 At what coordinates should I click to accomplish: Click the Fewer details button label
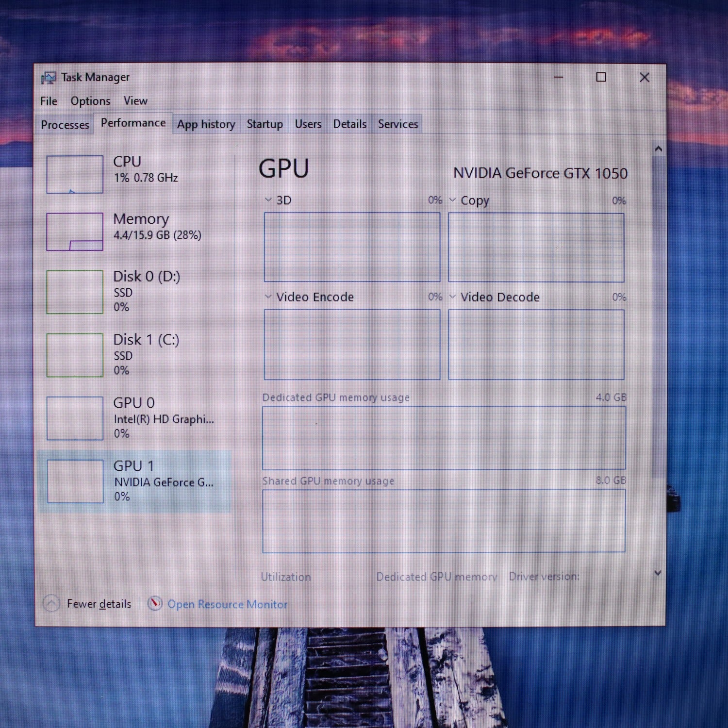(99, 604)
